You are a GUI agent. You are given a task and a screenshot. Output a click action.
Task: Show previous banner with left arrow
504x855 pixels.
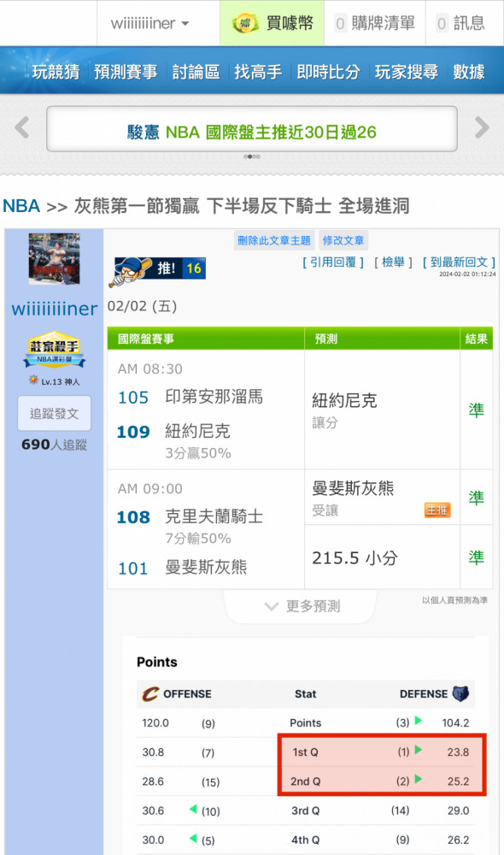22,127
